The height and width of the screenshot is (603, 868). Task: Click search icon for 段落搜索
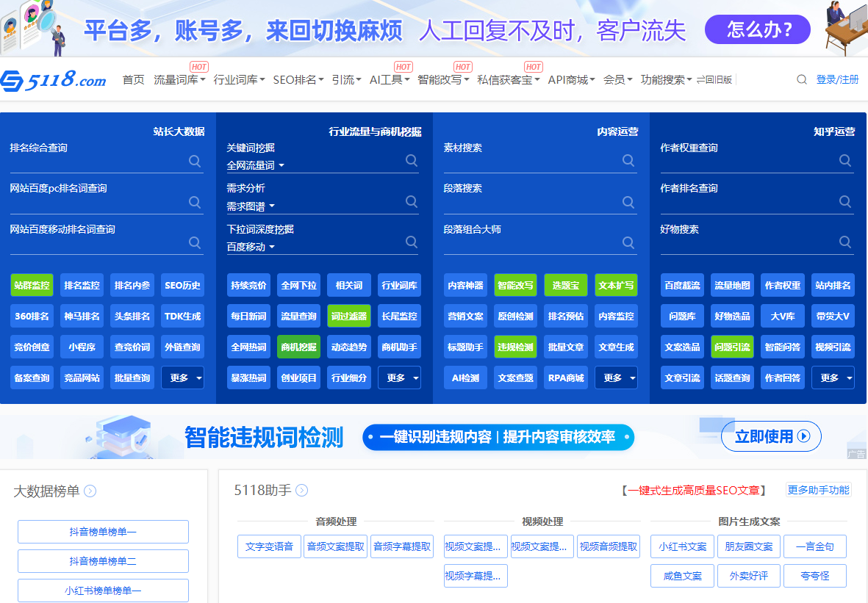(628, 202)
